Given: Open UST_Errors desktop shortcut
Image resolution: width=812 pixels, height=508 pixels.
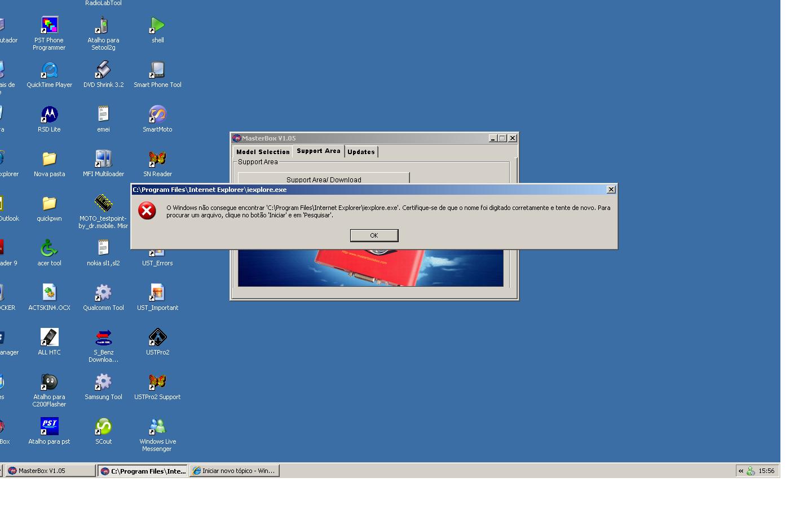Looking at the screenshot, I should pos(157,263).
